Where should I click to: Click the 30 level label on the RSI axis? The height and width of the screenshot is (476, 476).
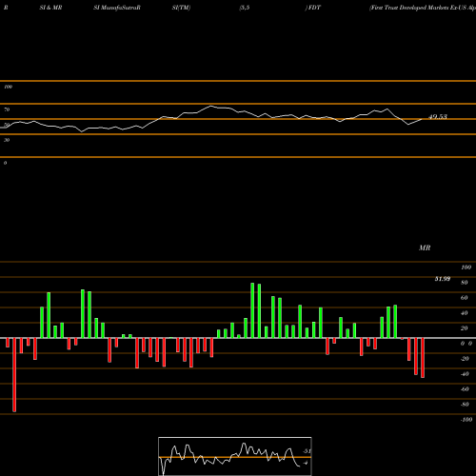click(7, 140)
